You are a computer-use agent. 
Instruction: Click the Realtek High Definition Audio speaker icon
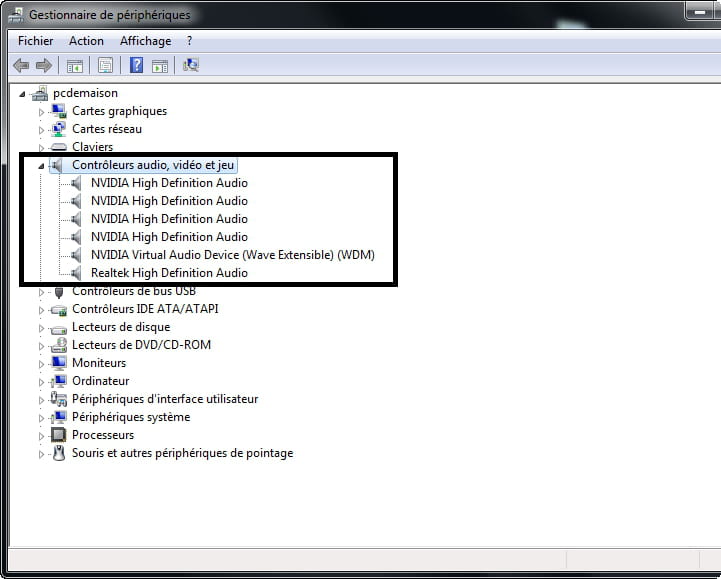76,273
